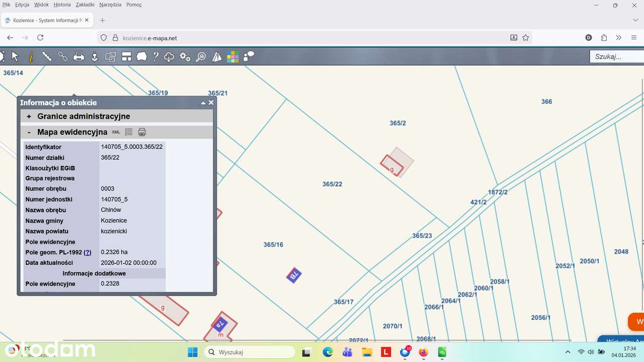The height and width of the screenshot is (362, 644).
Task: Select the arrow pointer tool
Action: 15,56
